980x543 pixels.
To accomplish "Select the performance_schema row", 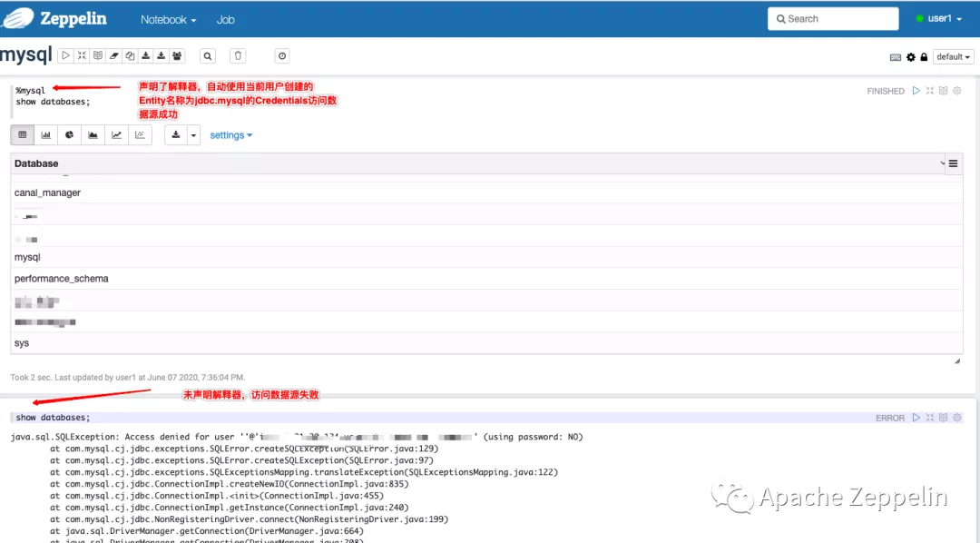I will tap(486, 279).
